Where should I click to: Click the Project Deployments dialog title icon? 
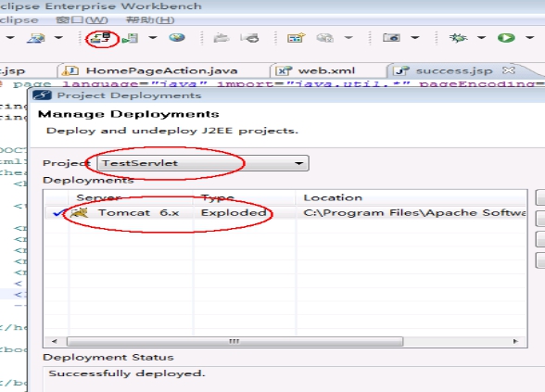click(x=42, y=95)
